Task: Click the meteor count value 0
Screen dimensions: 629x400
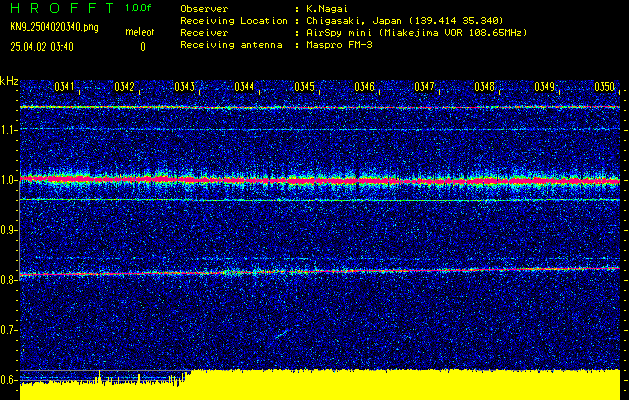Action: click(143, 47)
